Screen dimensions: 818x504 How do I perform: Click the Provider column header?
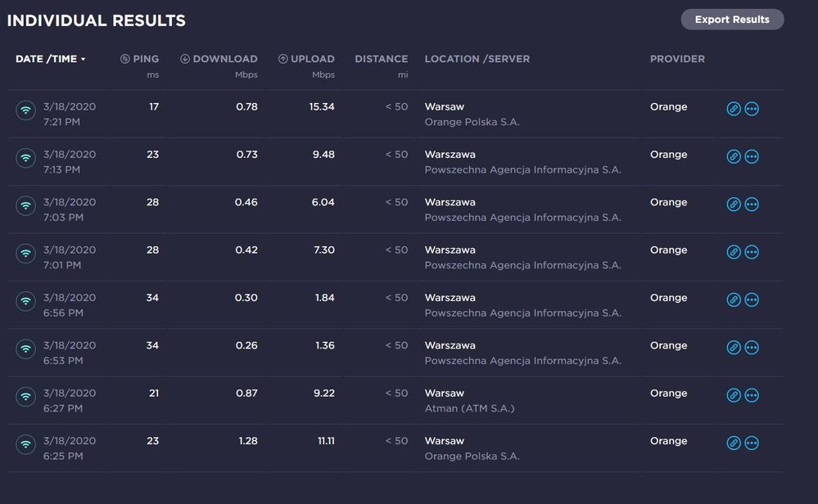677,59
